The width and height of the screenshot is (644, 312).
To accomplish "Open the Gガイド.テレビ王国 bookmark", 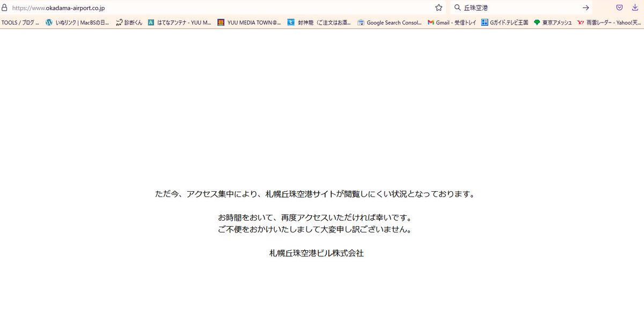I will [504, 23].
